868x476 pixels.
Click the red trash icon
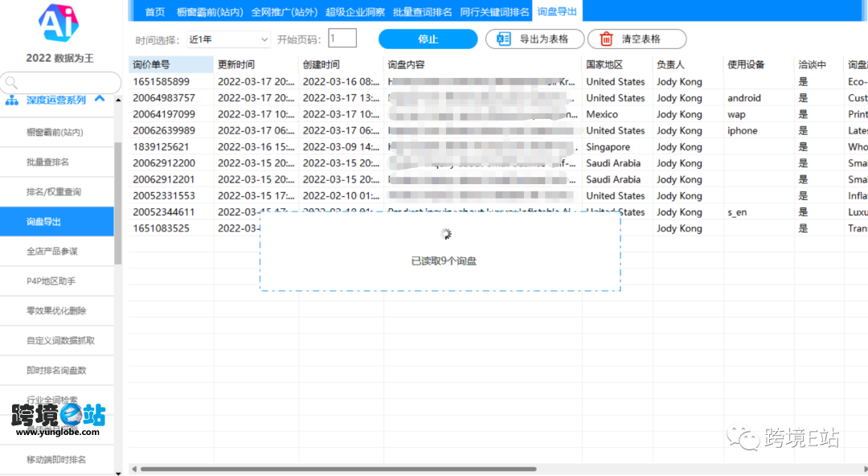[606, 39]
